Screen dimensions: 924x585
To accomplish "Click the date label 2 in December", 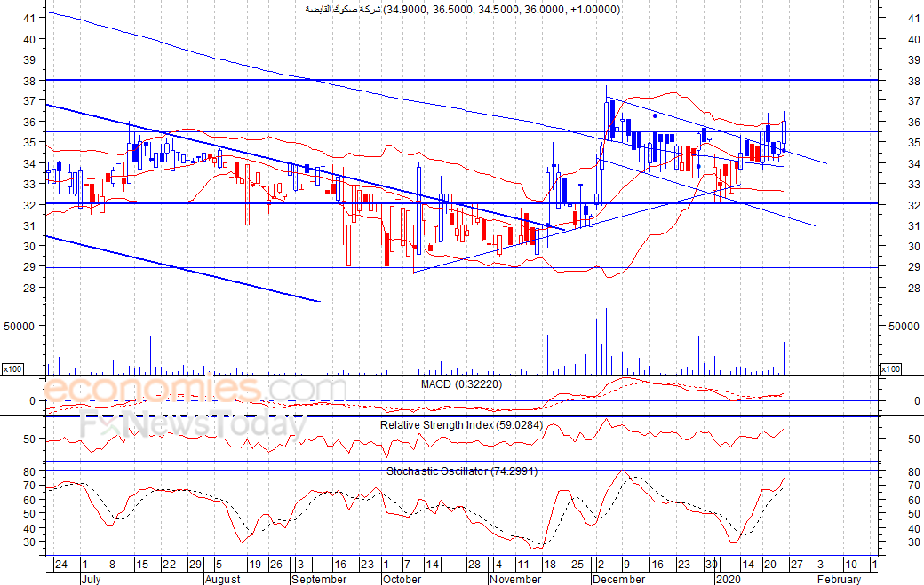I will (x=601, y=565).
